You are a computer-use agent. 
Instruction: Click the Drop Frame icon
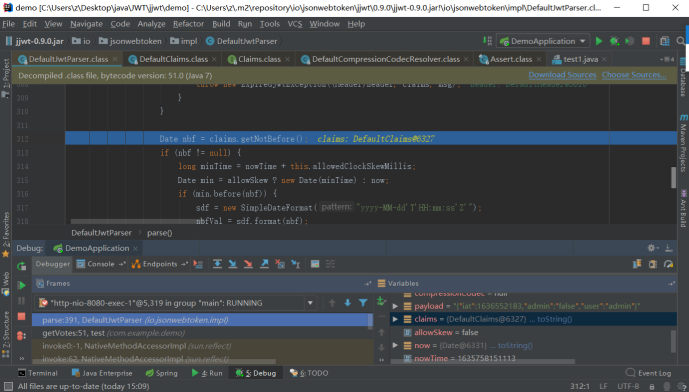click(x=280, y=264)
